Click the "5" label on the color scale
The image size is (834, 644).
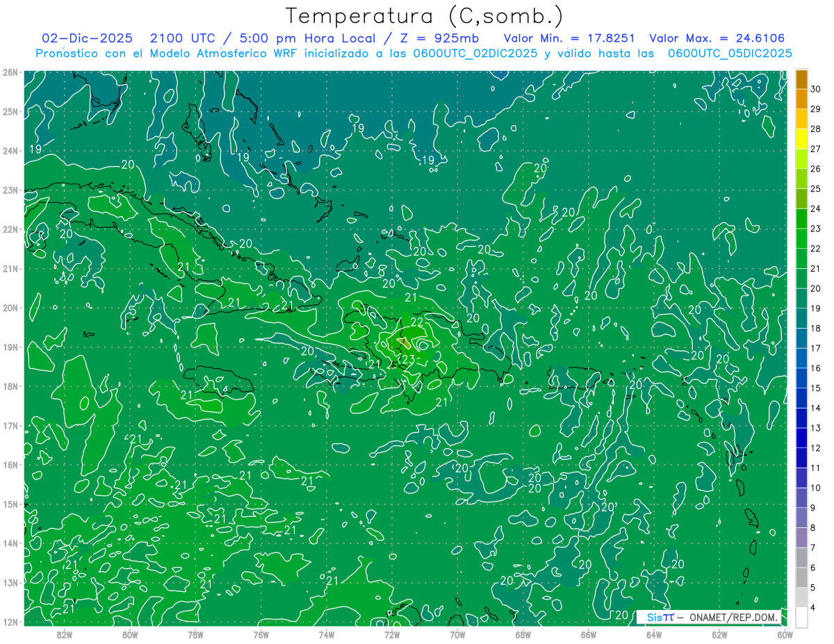coord(813,588)
